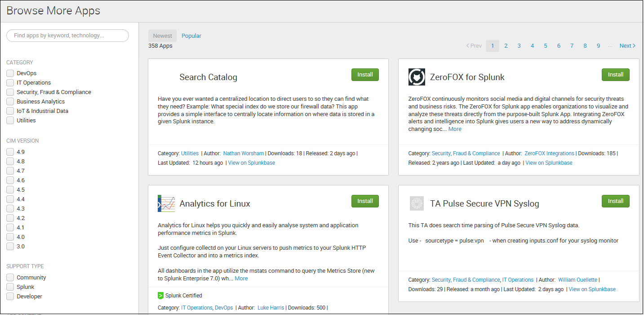Screen dimensions: 644x315
Task: Go to page 8 of apps
Action: point(585,46)
